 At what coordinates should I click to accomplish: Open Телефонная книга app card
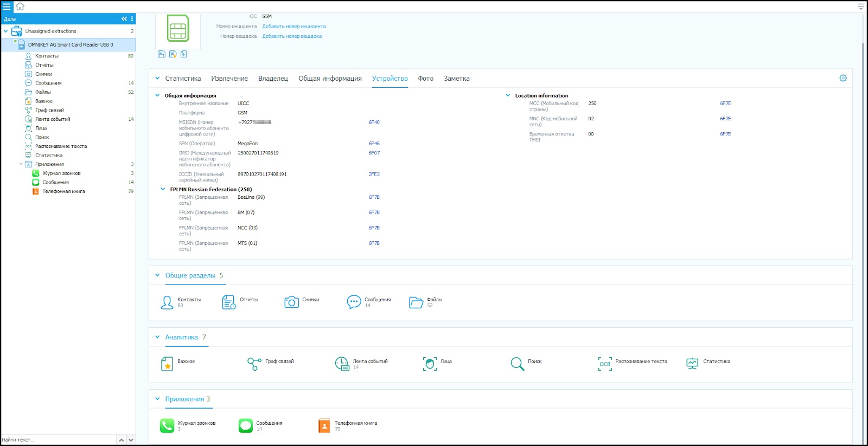347,426
